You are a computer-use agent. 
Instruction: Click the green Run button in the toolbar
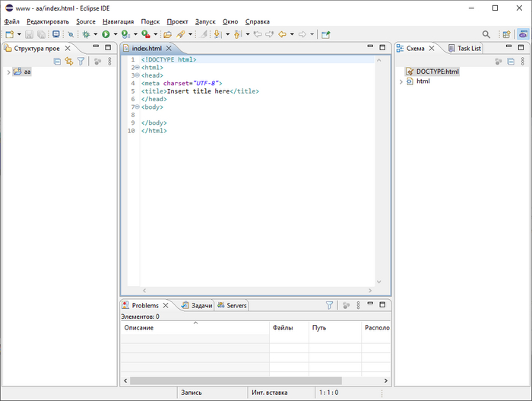(106, 34)
